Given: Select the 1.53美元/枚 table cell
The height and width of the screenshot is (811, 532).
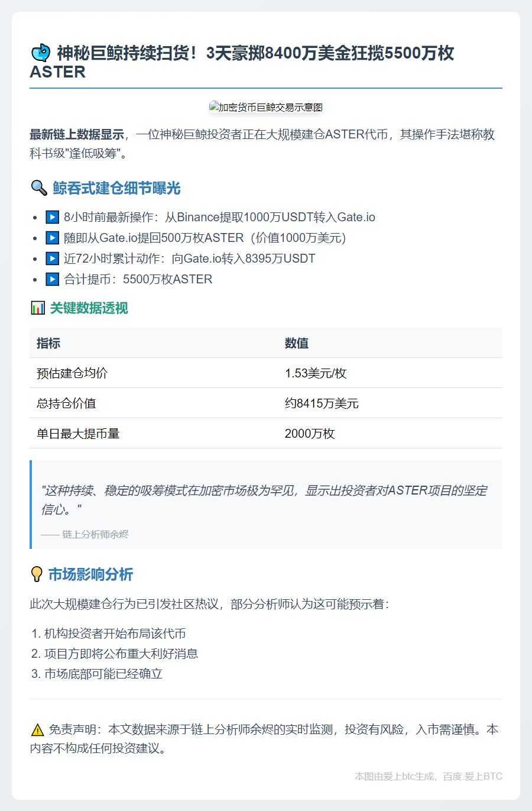Looking at the screenshot, I should 316,373.
